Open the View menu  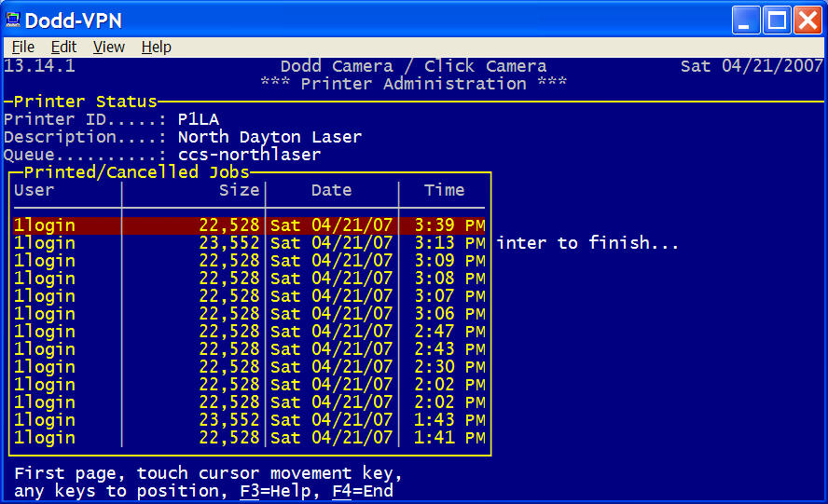(108, 47)
